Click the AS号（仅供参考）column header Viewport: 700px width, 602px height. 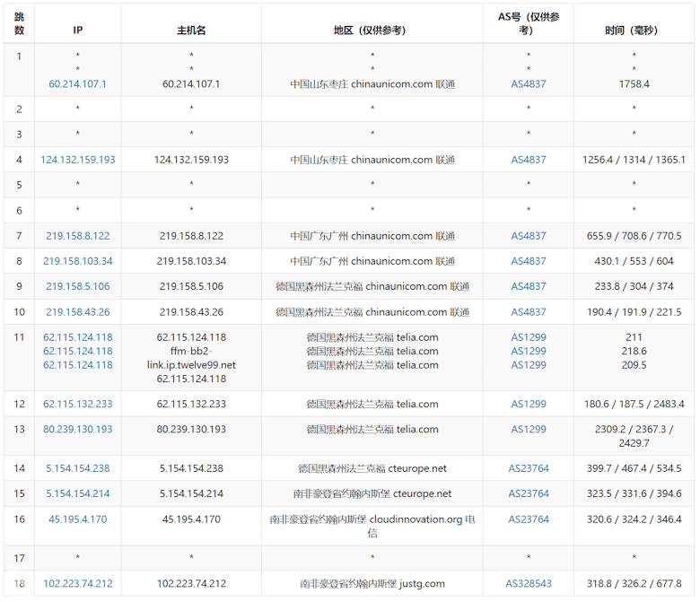pyautogui.click(x=528, y=23)
